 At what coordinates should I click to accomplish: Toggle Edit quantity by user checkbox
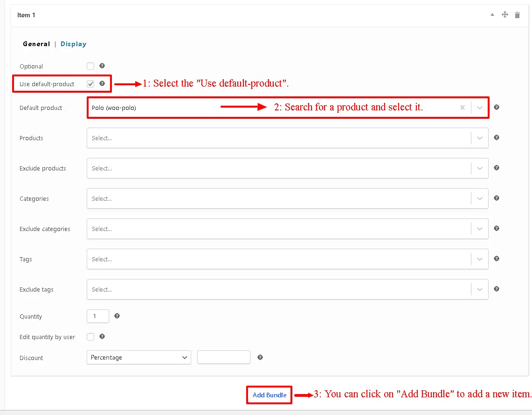click(x=90, y=337)
